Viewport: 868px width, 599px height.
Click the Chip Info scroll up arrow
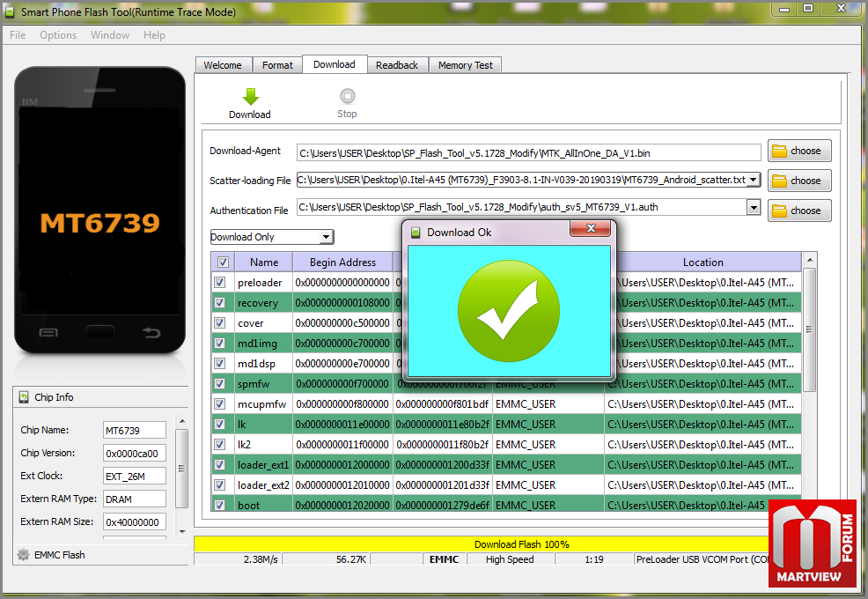pyautogui.click(x=182, y=422)
